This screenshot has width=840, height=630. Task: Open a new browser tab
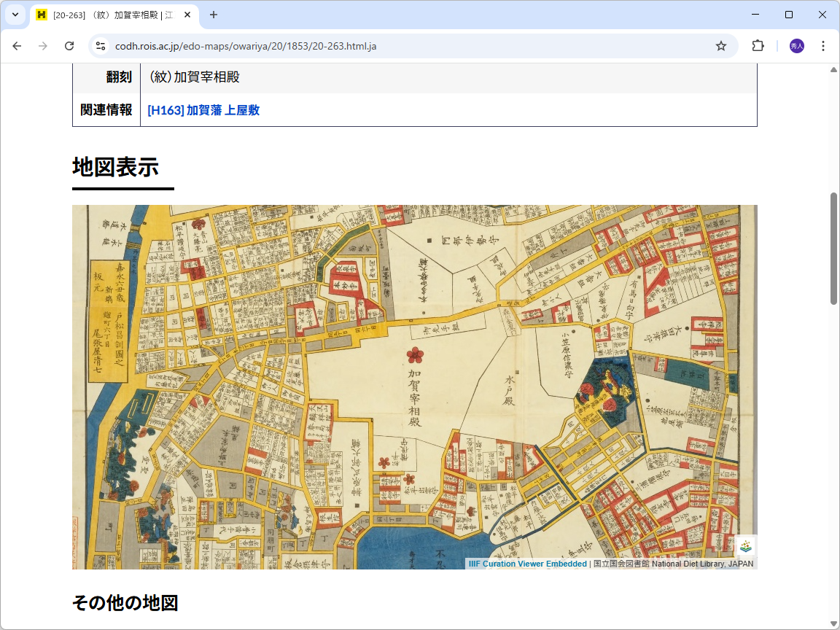point(212,15)
